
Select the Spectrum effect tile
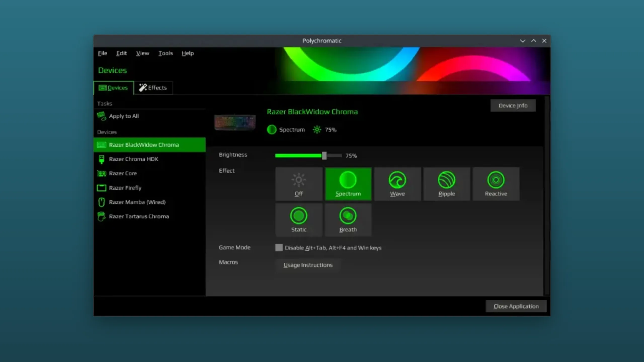tap(348, 184)
